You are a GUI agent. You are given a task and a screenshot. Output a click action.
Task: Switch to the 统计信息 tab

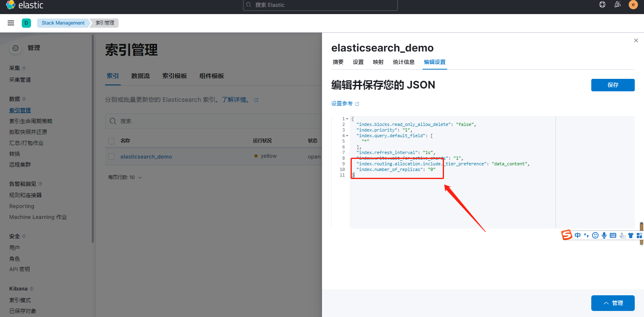(x=404, y=62)
